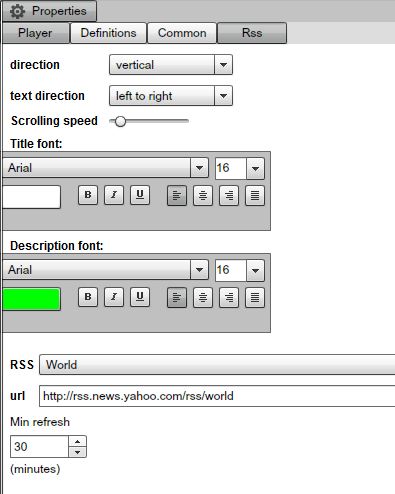Center-align the Title font text
The image size is (395, 494).
[x=203, y=195]
